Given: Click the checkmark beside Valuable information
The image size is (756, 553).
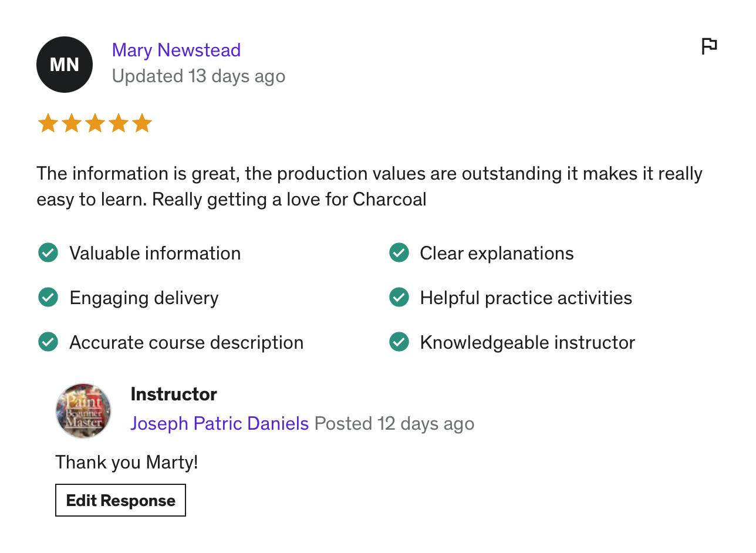Looking at the screenshot, I should pyautogui.click(x=48, y=253).
